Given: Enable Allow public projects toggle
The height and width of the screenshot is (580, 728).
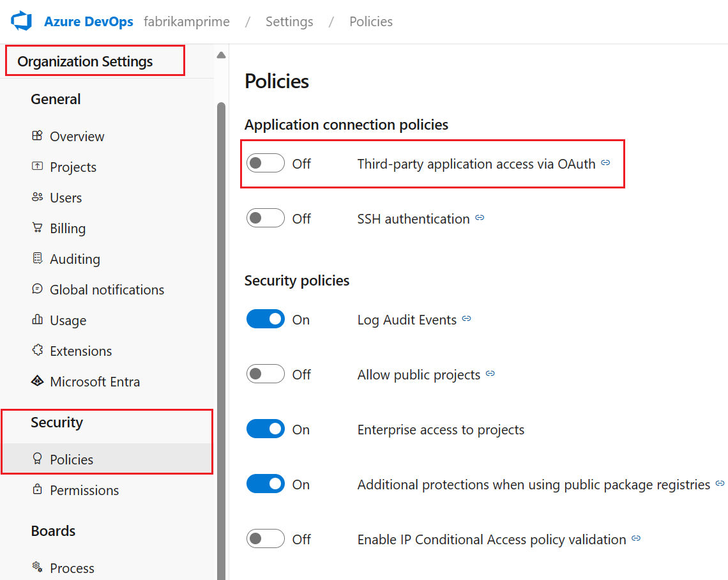Looking at the screenshot, I should coord(266,374).
